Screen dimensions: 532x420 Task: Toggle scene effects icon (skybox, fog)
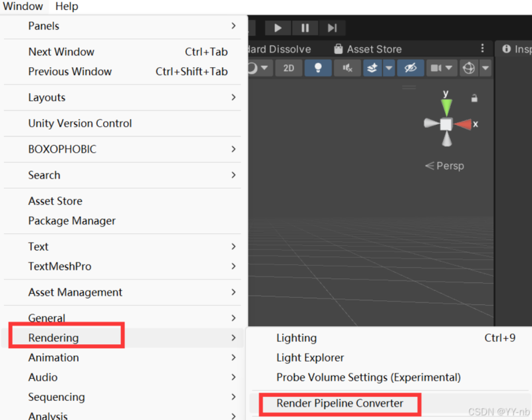tap(372, 68)
